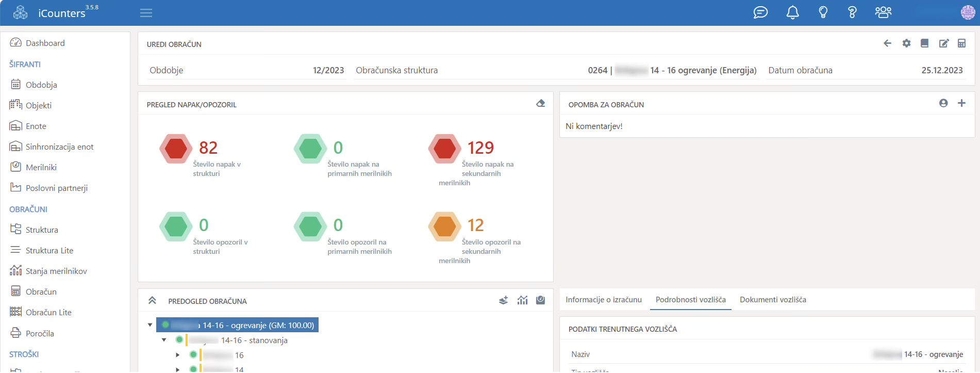Click the iCounters logo icon
Image resolution: width=980 pixels, height=373 pixels.
(x=20, y=12)
